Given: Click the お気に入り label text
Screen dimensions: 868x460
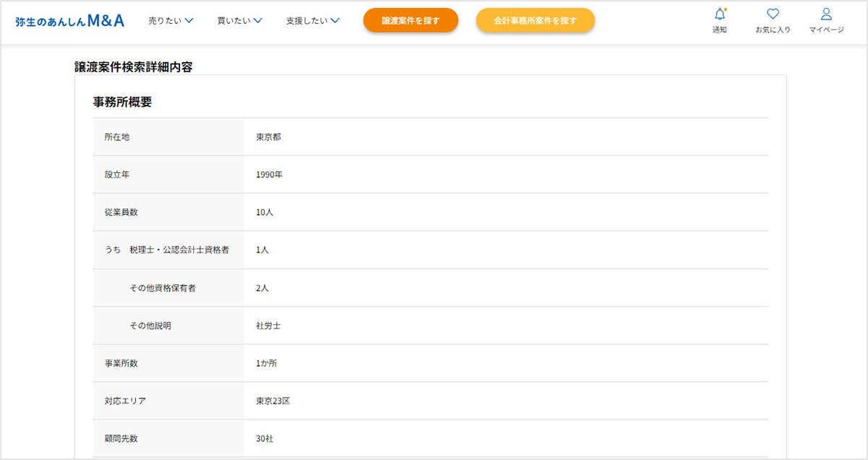Looking at the screenshot, I should (x=773, y=30).
